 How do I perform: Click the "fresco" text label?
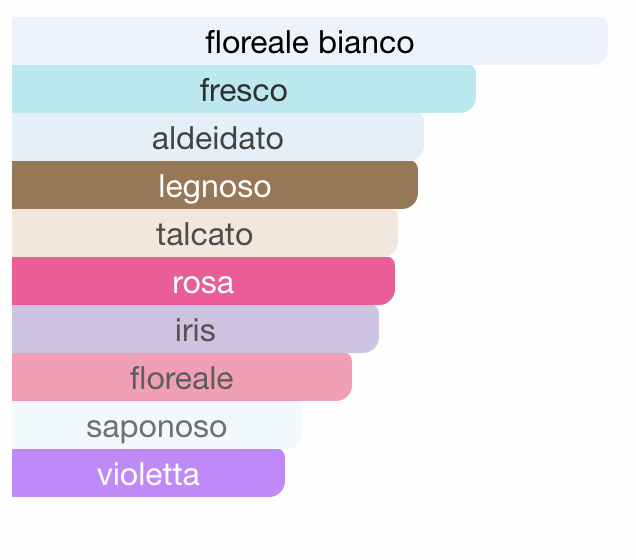click(244, 90)
